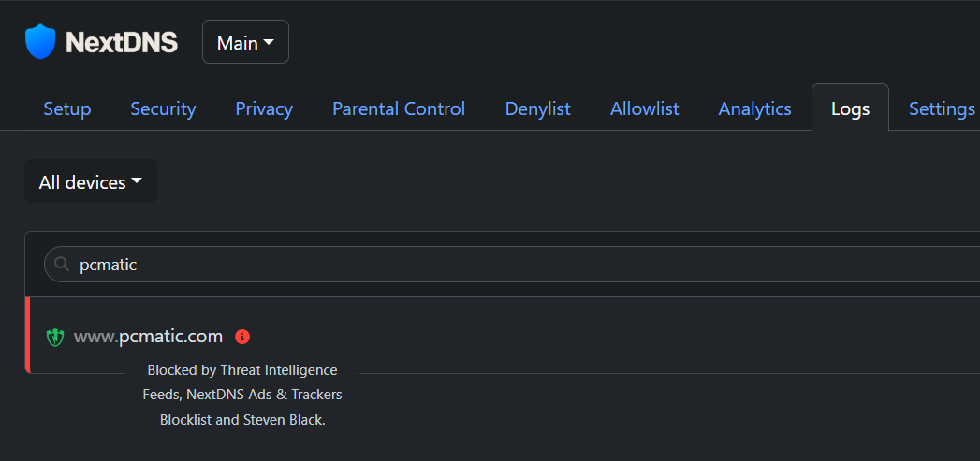
Task: Expand the All devices filter dropdown
Action: 91,181
